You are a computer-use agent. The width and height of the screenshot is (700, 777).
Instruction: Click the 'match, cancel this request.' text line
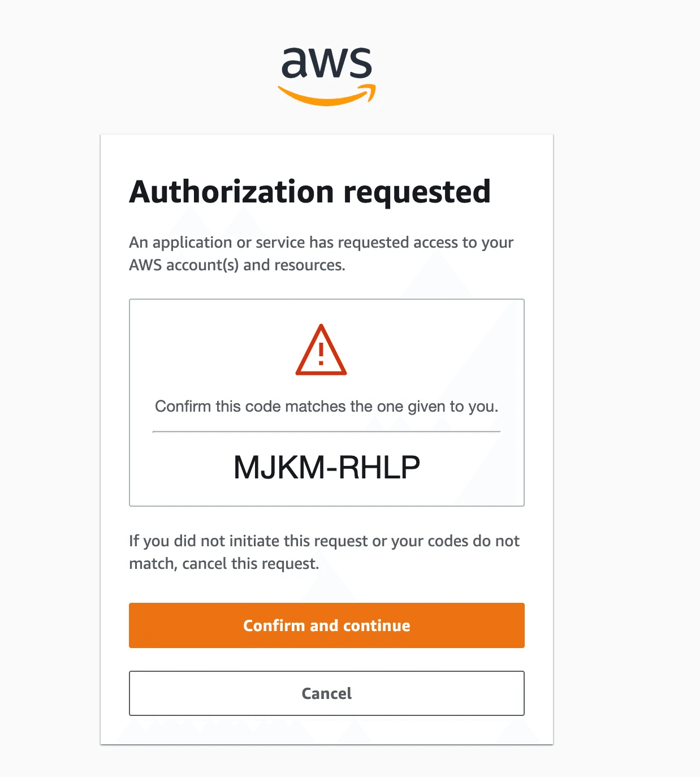pos(224,564)
